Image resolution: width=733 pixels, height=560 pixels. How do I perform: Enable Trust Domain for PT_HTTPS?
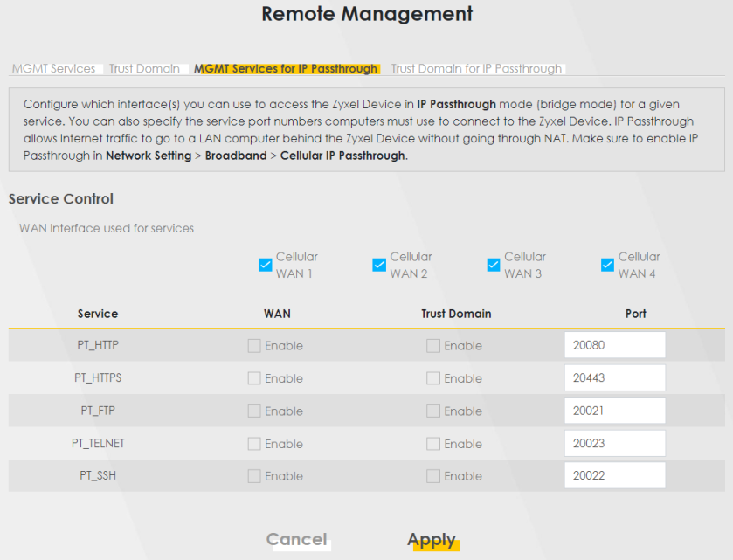coord(433,378)
